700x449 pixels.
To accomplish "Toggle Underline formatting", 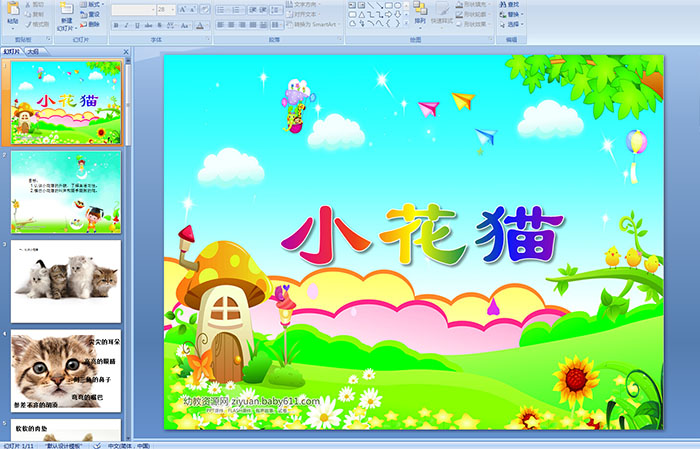I will point(137,25).
